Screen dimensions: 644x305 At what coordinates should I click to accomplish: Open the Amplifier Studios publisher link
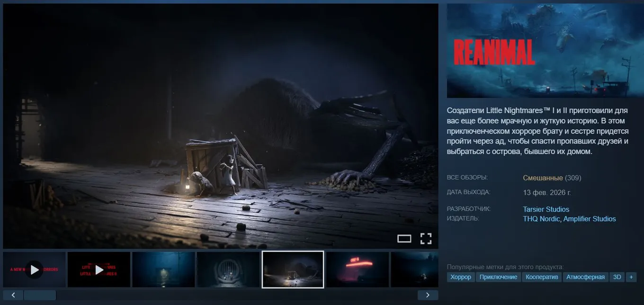point(590,219)
